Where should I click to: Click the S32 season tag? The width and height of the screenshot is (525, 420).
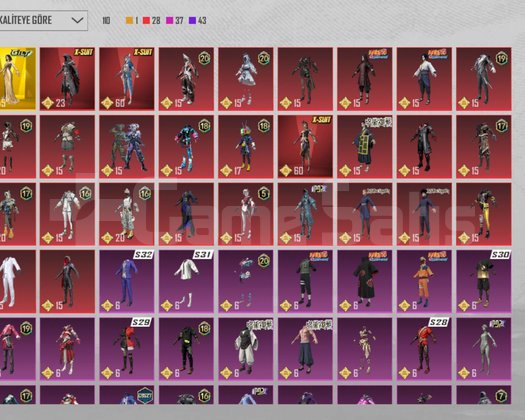coord(143,255)
